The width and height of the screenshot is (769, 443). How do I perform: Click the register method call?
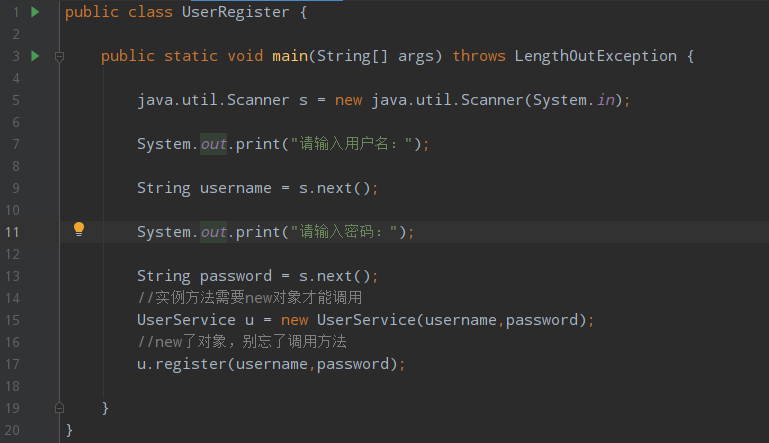click(x=191, y=364)
